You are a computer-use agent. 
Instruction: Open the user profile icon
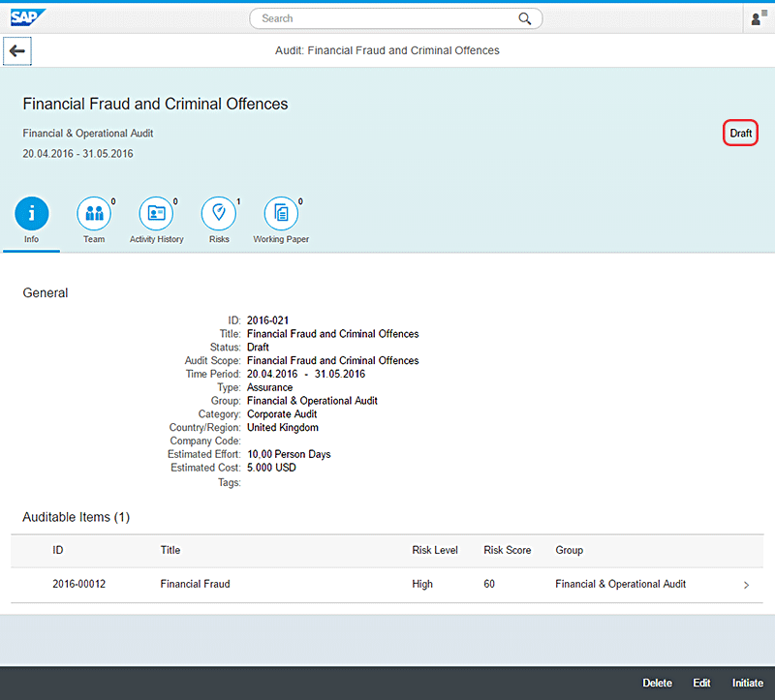click(x=758, y=18)
